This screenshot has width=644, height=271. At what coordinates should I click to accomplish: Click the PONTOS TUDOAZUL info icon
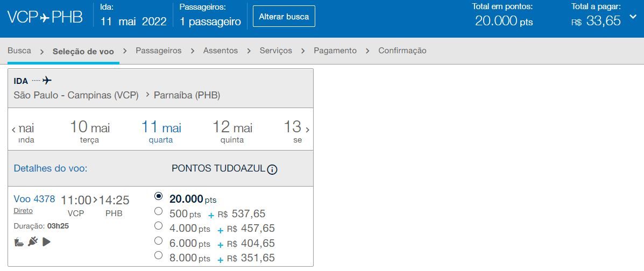(x=272, y=169)
